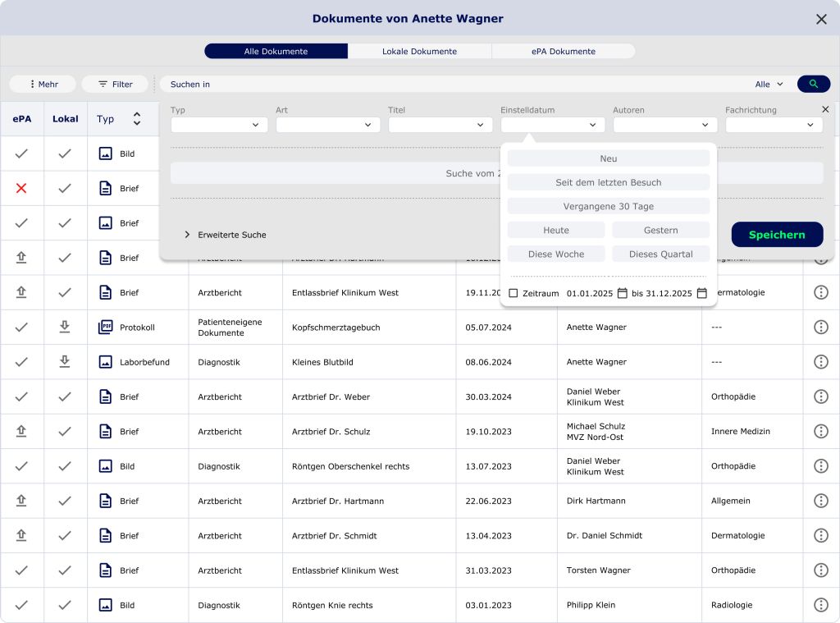Click the green search magnifier button
Viewport: 840px width, 623px height.
coord(813,84)
